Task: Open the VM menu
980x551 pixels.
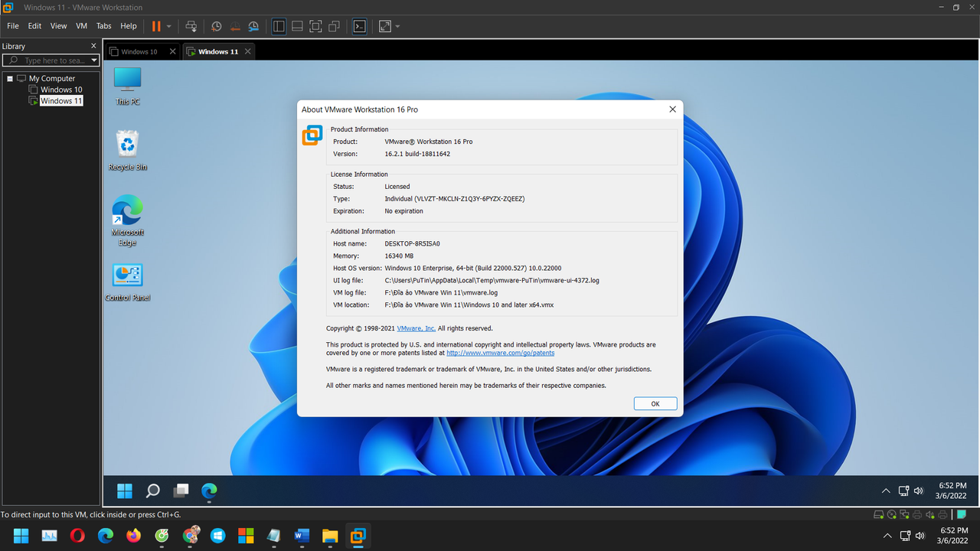Action: point(82,26)
